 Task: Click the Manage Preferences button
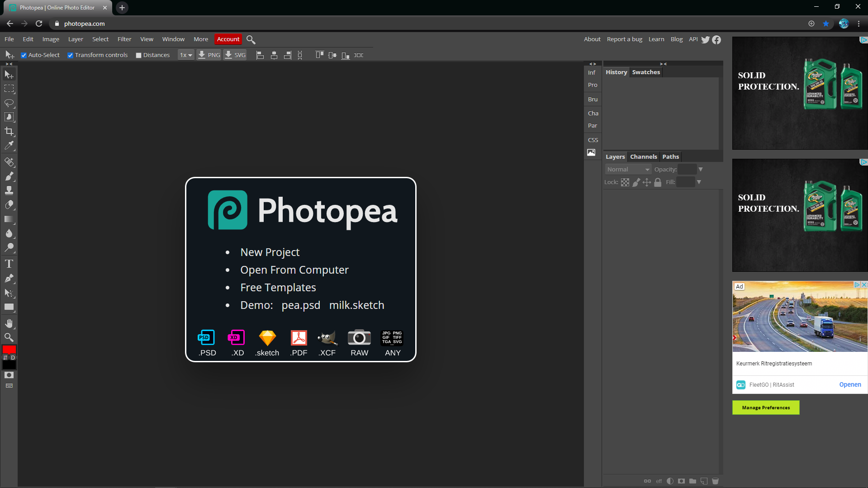coord(765,407)
